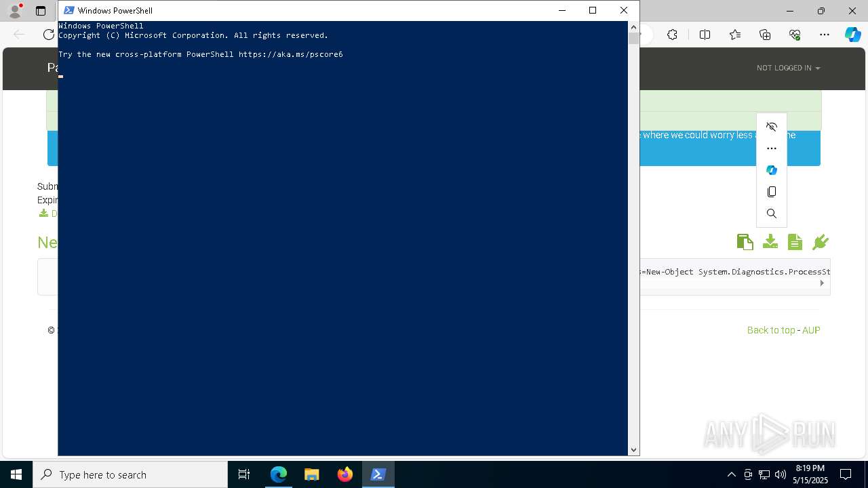Open Edge profile avatar
The height and width of the screenshot is (488, 868).
coord(15,11)
